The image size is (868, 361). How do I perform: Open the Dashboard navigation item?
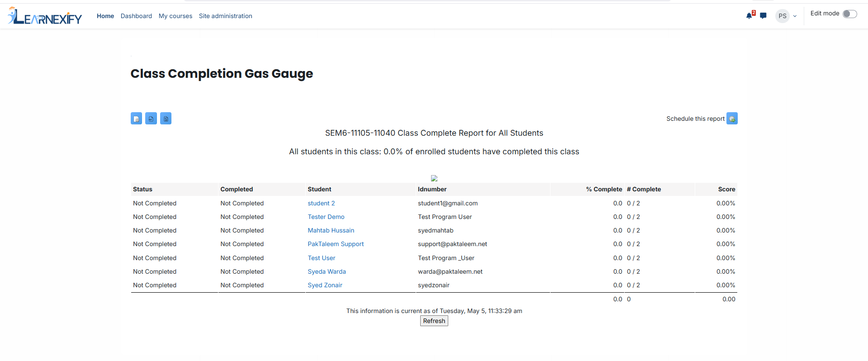point(136,16)
